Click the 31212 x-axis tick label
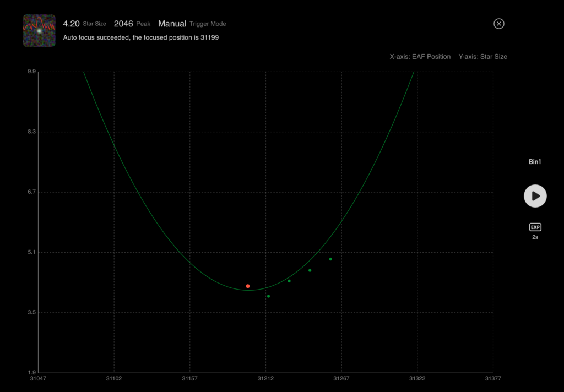Image resolution: width=564 pixels, height=392 pixels. 265,378
